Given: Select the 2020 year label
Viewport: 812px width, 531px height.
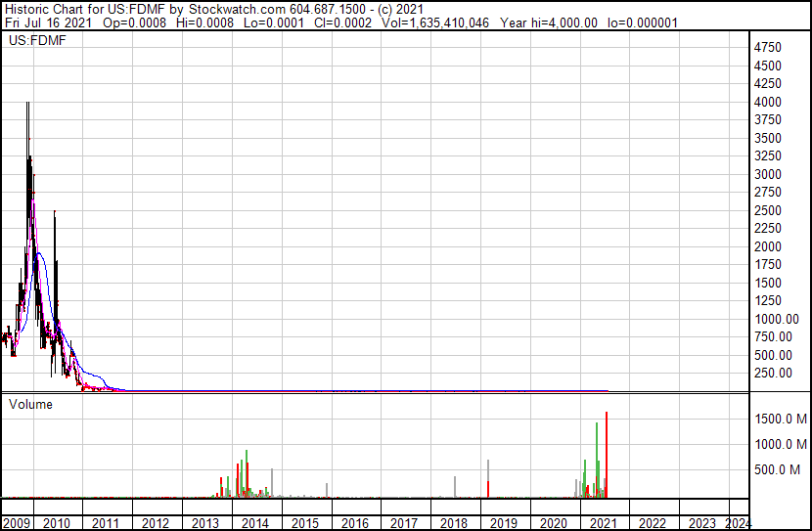Looking at the screenshot, I should [554, 523].
